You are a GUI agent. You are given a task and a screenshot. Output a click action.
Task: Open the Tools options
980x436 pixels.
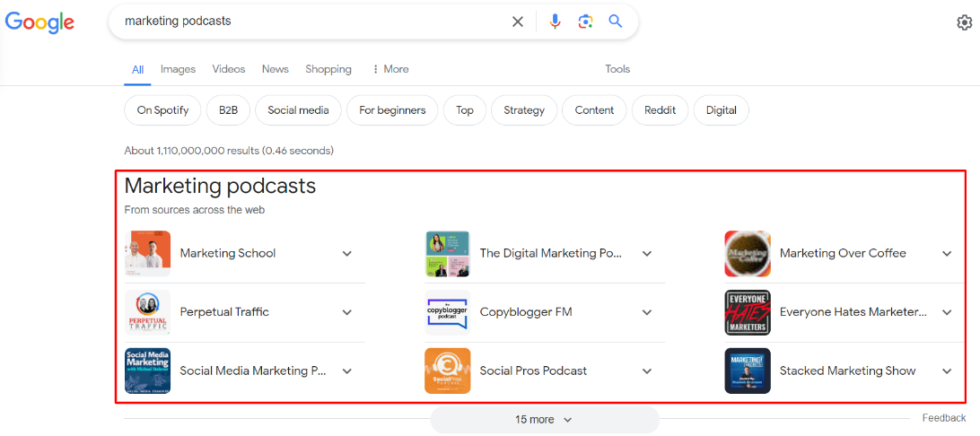click(x=617, y=69)
